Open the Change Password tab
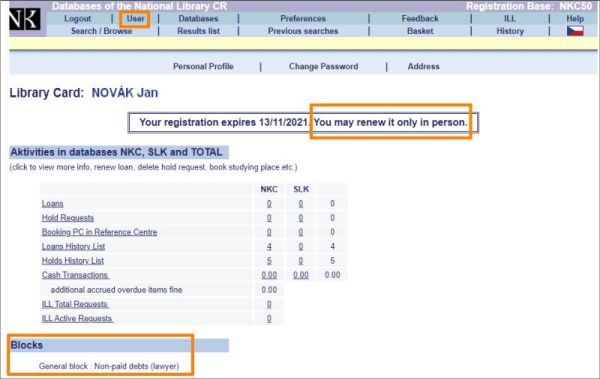The height and width of the screenshot is (379, 600). 323,66
